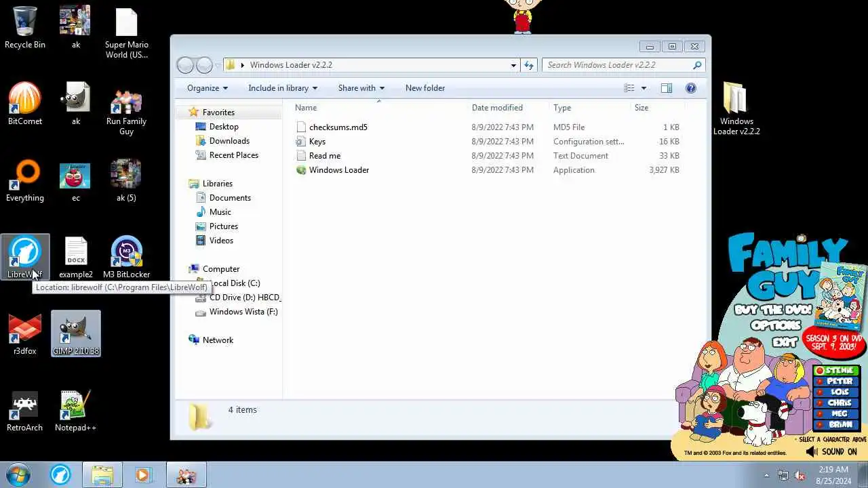Screen dimensions: 868x488
Task: Select the ec desktop icon
Action: [x=76, y=181]
